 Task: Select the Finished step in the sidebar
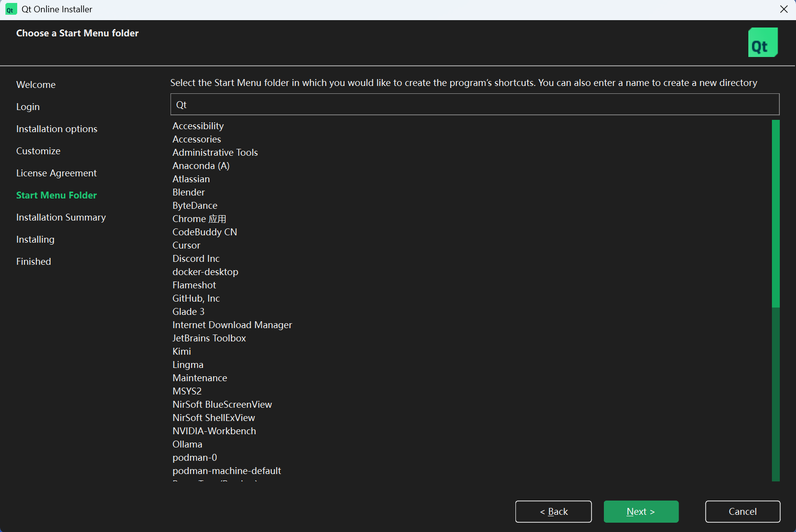pos(33,261)
